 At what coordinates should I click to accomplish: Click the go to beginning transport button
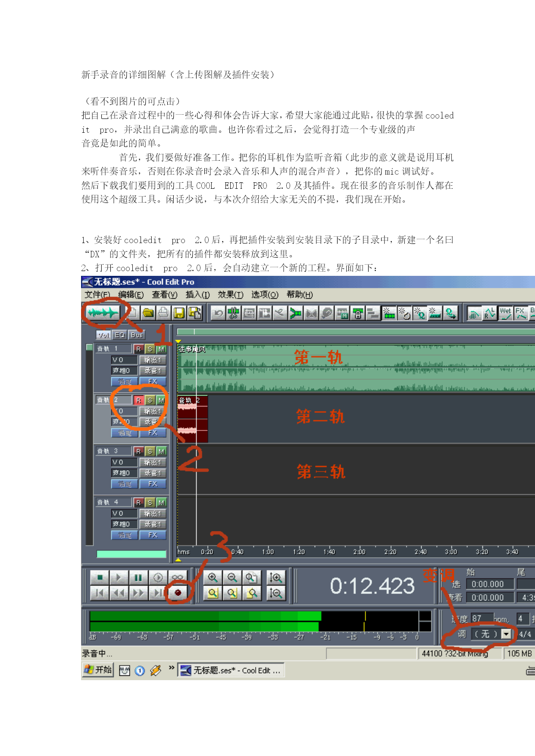[x=100, y=593]
